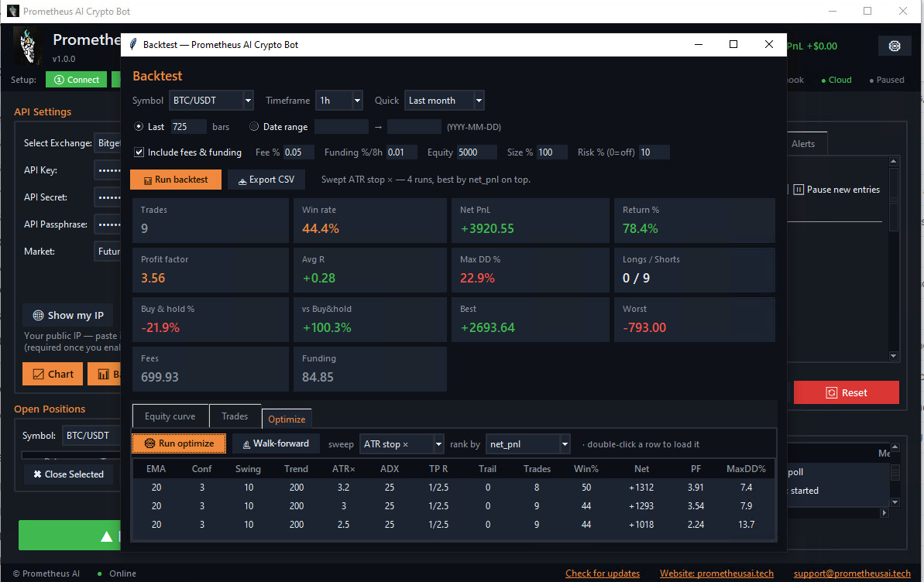Click the API Passphrase field

107,224
